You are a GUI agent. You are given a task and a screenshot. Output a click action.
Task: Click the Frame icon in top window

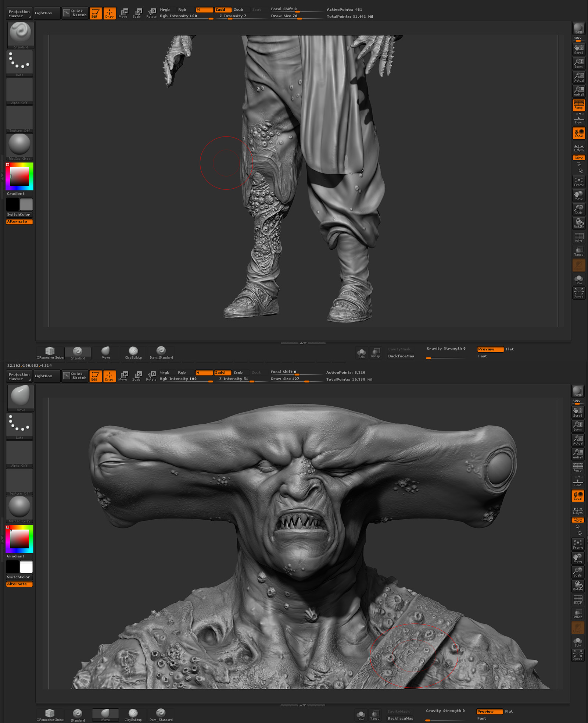pyautogui.click(x=579, y=182)
